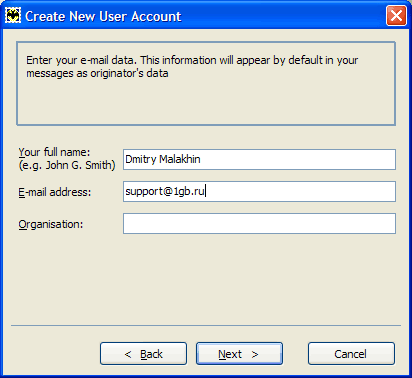412x378 pixels.
Task: Click the bat icon in the title bar
Action: [x=13, y=16]
